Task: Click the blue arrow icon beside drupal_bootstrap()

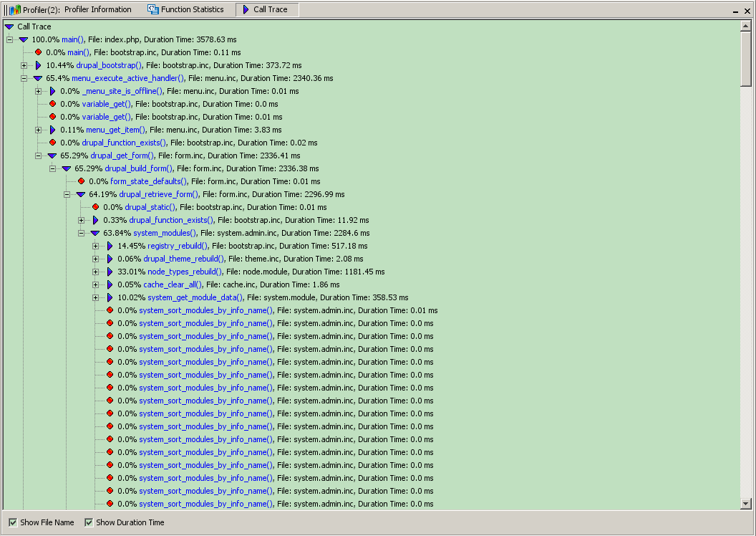Action: [x=38, y=65]
